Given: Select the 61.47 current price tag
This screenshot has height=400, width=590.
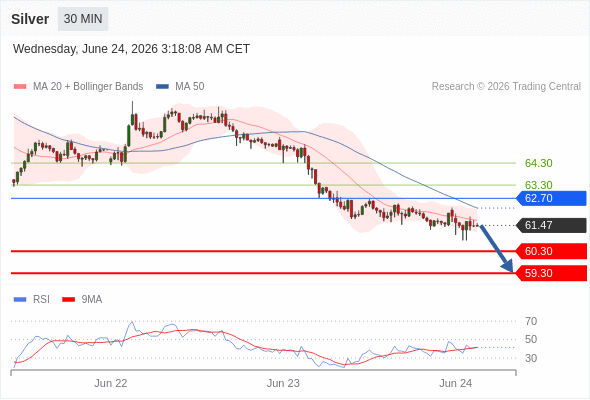Looking at the screenshot, I should (x=551, y=225).
